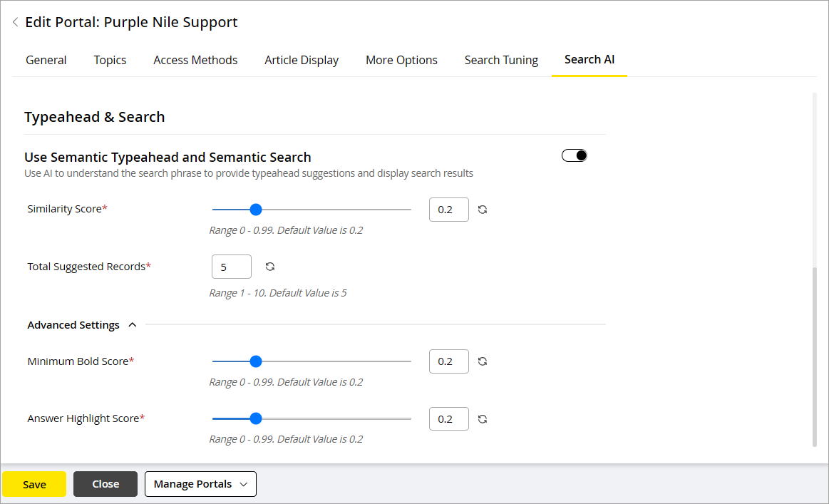Click the Total Suggested Records input field
Screen dimensions: 829x504
232,267
